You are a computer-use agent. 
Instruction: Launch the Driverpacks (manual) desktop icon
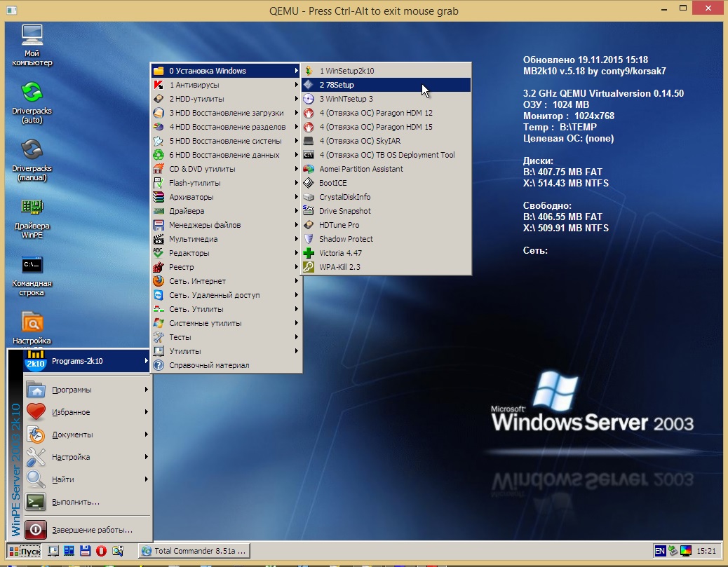click(32, 160)
